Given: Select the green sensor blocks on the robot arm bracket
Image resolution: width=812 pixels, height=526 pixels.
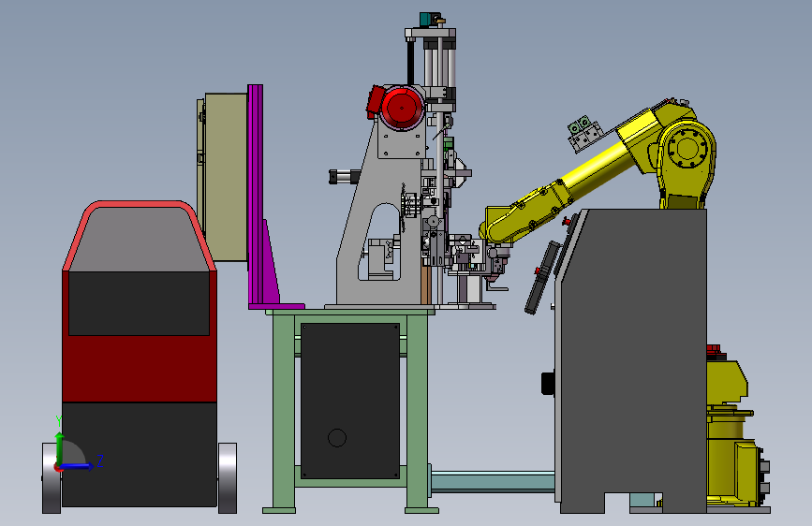Looking at the screenshot, I should (580, 125).
